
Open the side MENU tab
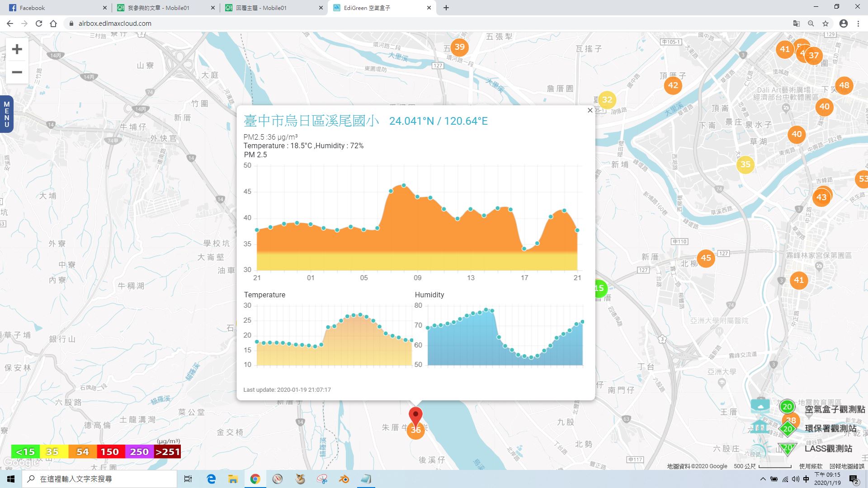pos(6,114)
